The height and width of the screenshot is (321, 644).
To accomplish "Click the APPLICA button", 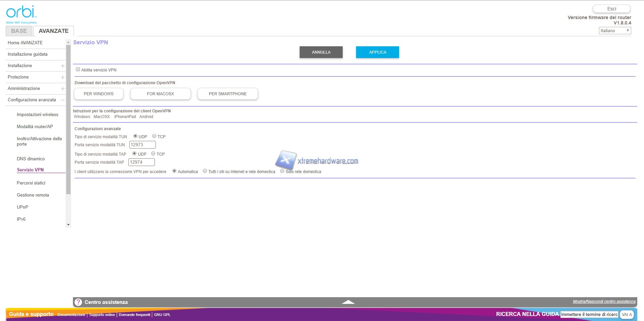I will coord(377,52).
